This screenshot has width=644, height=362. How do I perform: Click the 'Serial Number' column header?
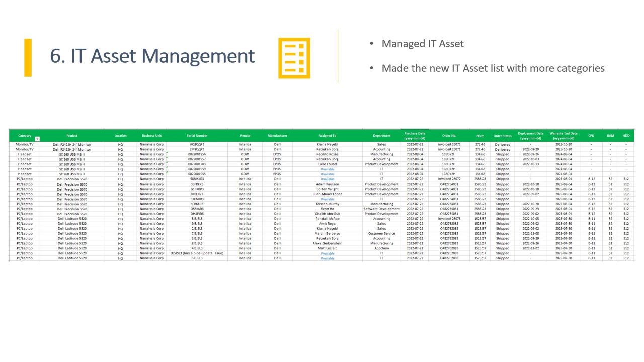click(197, 136)
